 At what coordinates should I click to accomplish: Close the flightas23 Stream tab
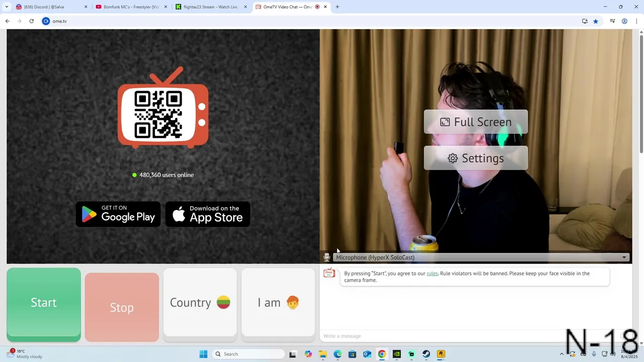(246, 7)
